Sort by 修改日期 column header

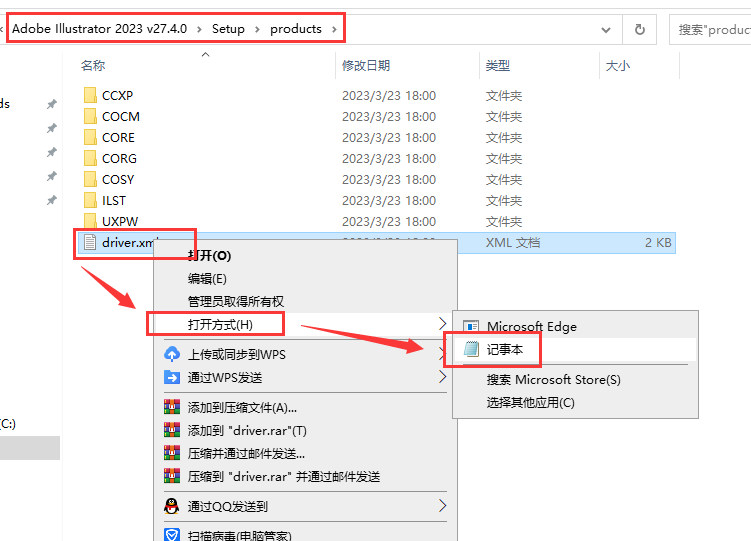point(366,65)
